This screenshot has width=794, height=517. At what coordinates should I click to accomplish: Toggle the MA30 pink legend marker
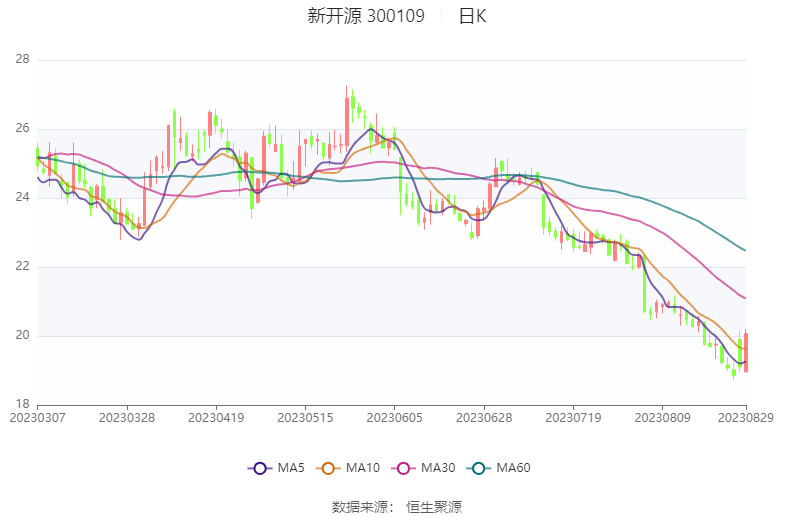point(404,468)
